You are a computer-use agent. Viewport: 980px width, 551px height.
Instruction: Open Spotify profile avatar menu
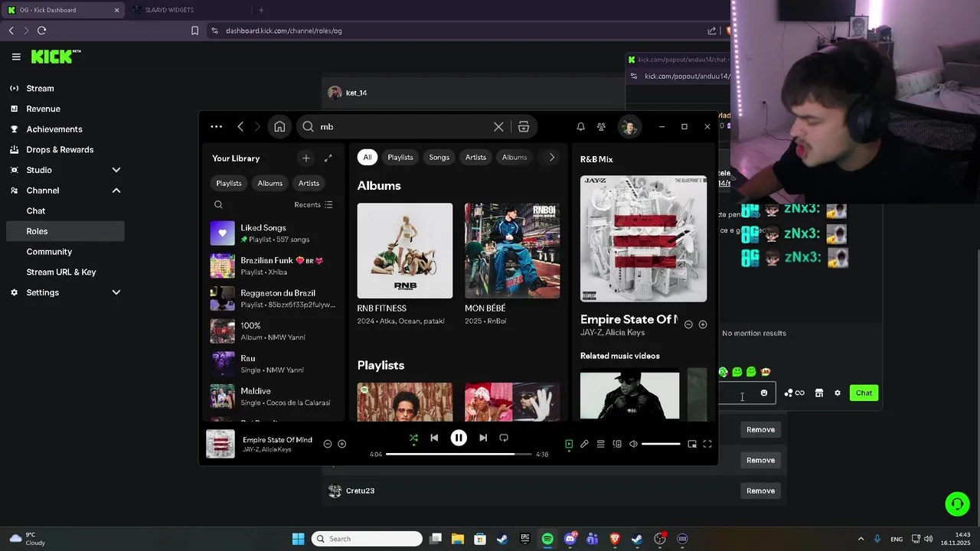point(629,127)
